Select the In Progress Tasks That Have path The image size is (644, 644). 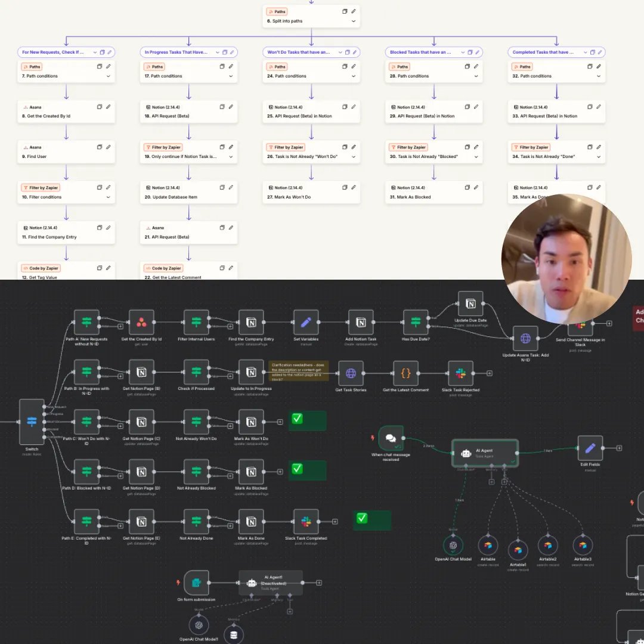point(176,52)
